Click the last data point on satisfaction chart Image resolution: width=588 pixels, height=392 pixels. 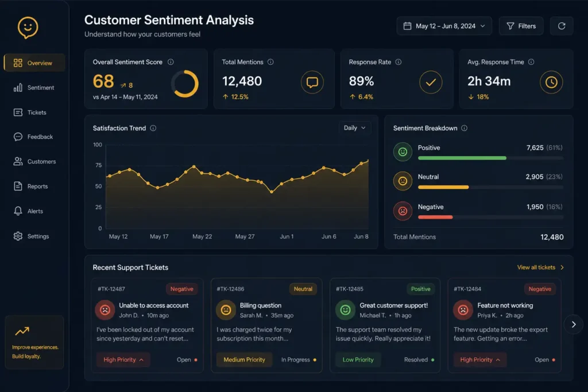[x=368, y=160]
